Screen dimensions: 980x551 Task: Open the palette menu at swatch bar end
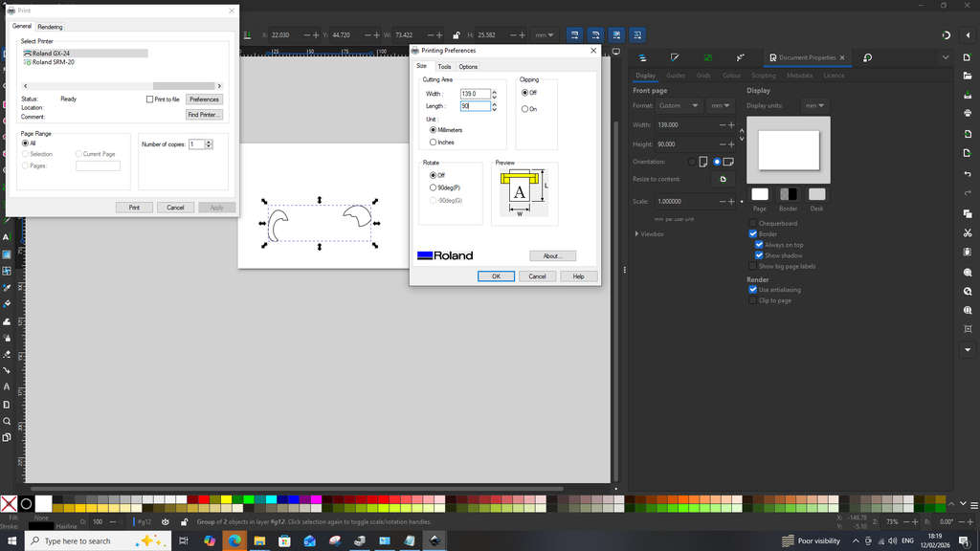tap(973, 505)
